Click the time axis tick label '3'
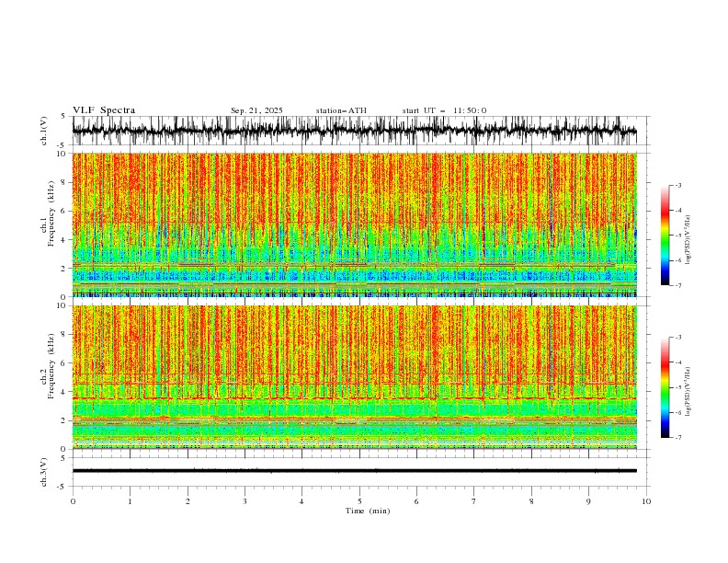 [x=245, y=501]
